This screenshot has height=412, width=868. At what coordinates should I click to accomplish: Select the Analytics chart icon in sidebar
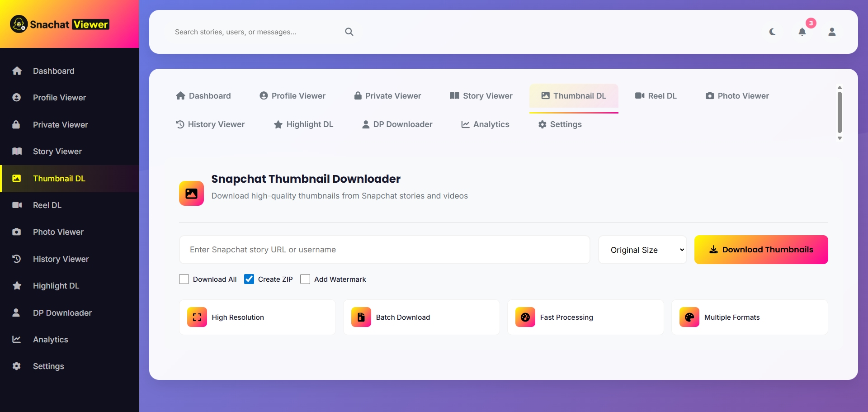click(x=16, y=340)
